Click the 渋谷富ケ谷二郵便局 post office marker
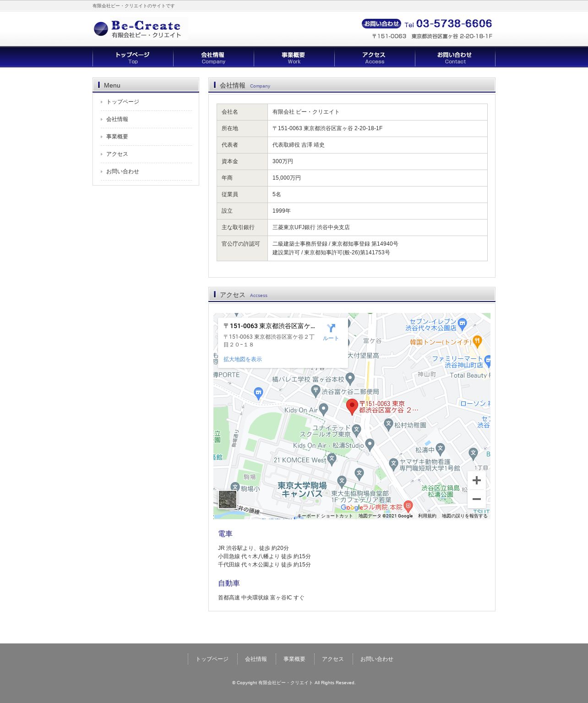Viewport: 588px width, 703px height. pos(316,391)
